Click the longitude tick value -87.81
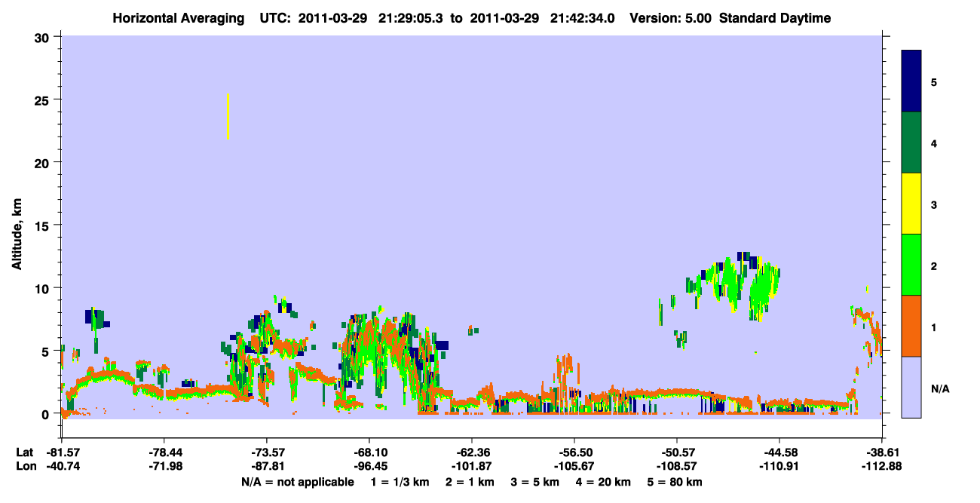 pos(266,466)
